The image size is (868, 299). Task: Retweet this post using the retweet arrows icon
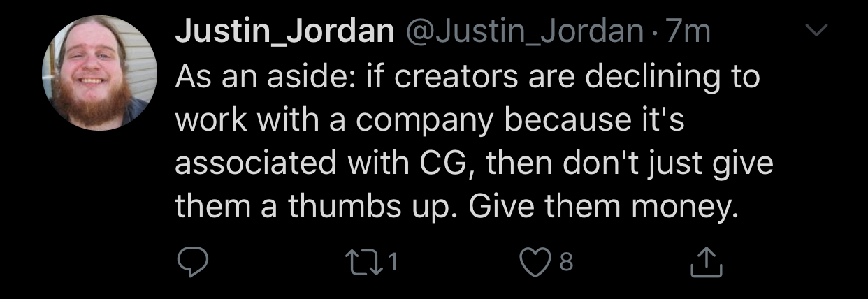[363, 262]
